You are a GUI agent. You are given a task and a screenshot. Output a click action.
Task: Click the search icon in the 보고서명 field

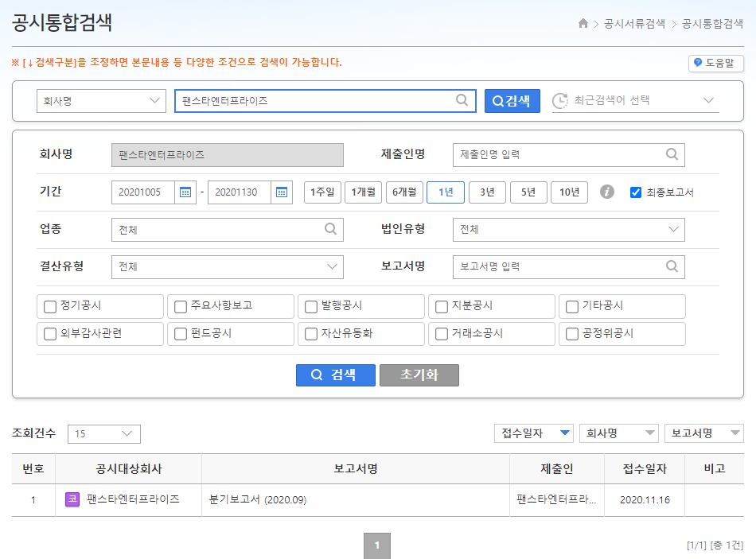click(x=673, y=266)
